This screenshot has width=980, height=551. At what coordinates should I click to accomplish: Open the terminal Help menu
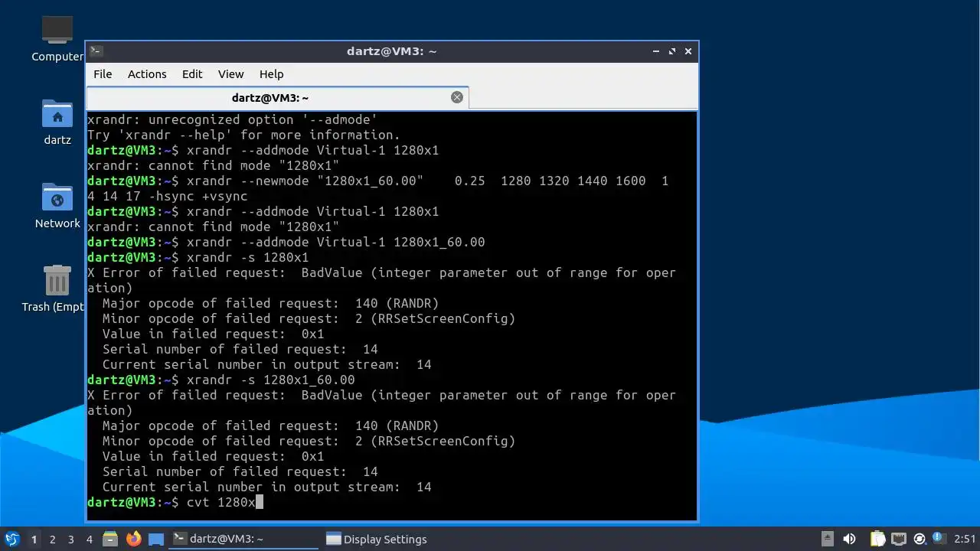[x=271, y=74]
